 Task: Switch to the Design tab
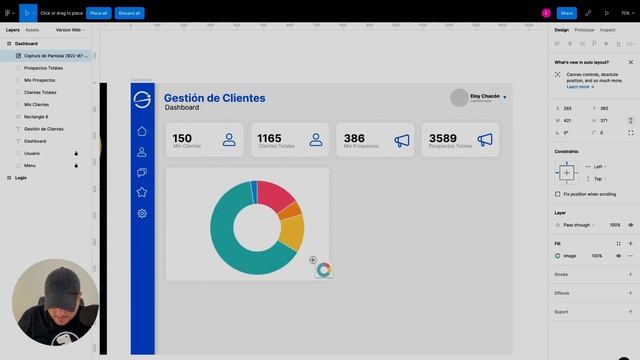[x=561, y=30]
